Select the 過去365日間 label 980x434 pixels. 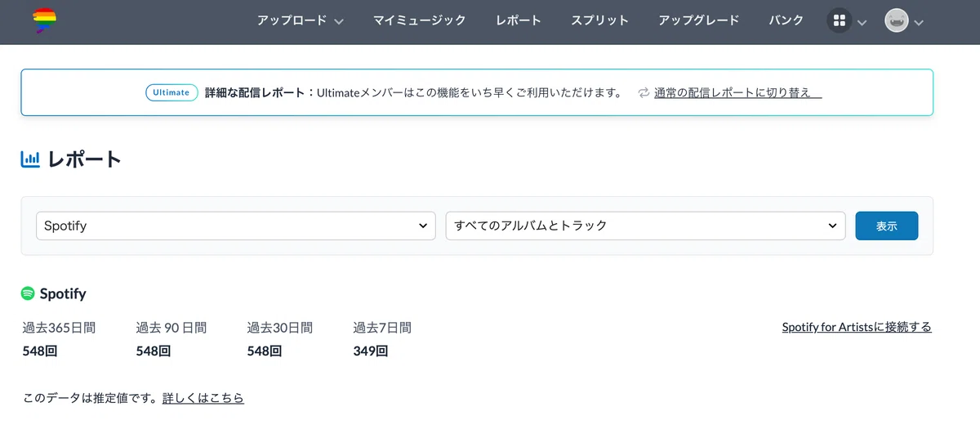(59, 328)
